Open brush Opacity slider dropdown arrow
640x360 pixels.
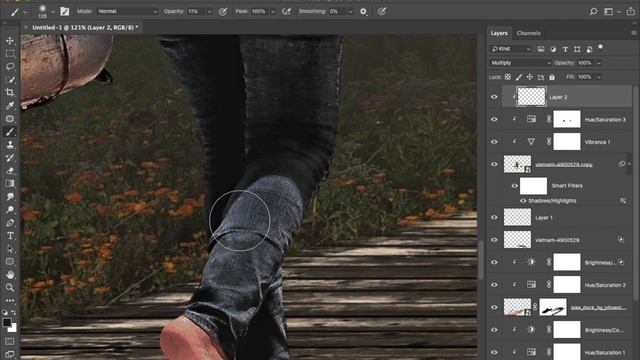209,12
